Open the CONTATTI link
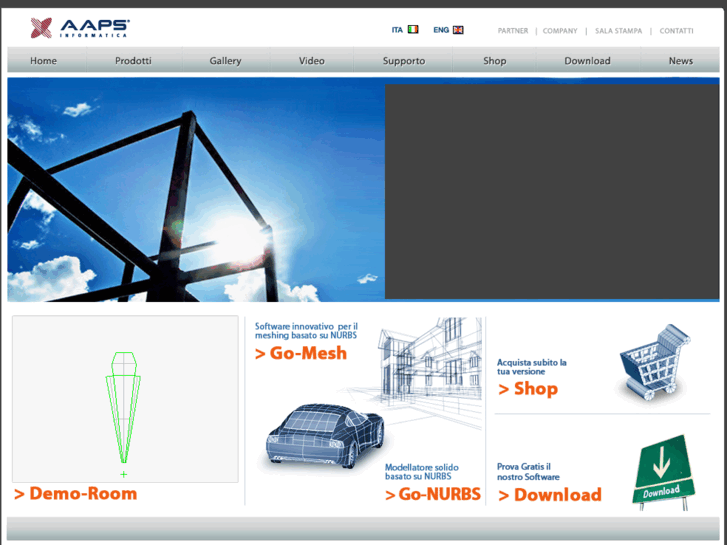Image resolution: width=727 pixels, height=545 pixels. pos(676,31)
